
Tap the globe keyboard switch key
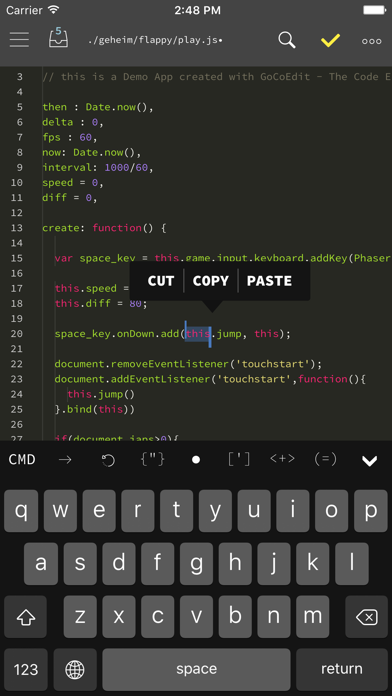tap(75, 669)
